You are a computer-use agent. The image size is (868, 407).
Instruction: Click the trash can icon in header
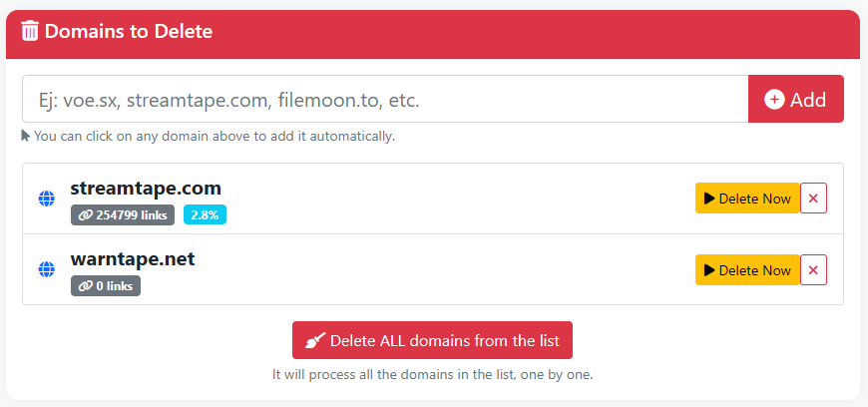tap(30, 32)
